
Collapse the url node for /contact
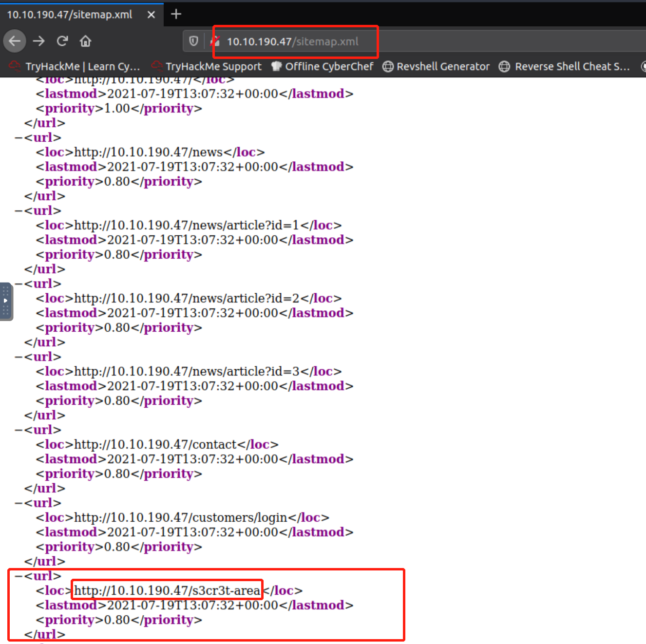[x=19, y=430]
